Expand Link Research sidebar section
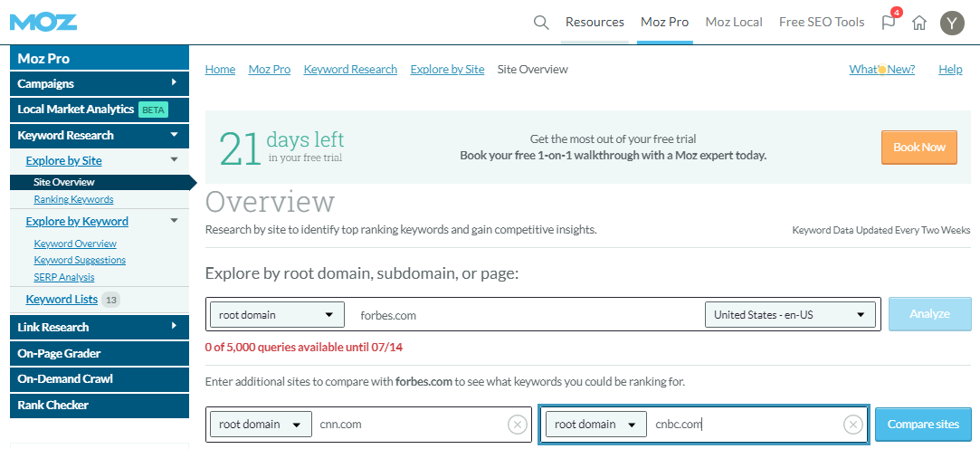Viewport: 980px width, 449px height. pyautogui.click(x=100, y=327)
